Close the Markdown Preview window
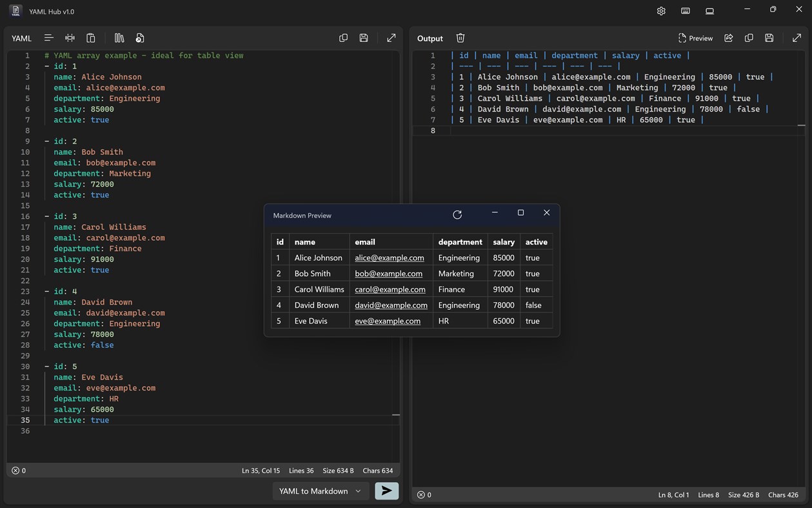The width and height of the screenshot is (812, 508). click(546, 213)
